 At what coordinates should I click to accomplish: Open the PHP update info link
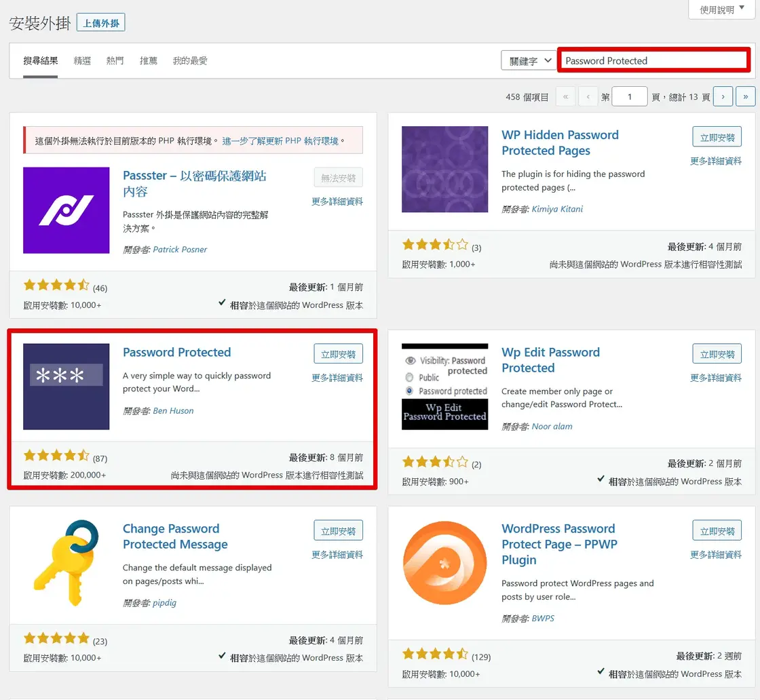tap(280, 141)
